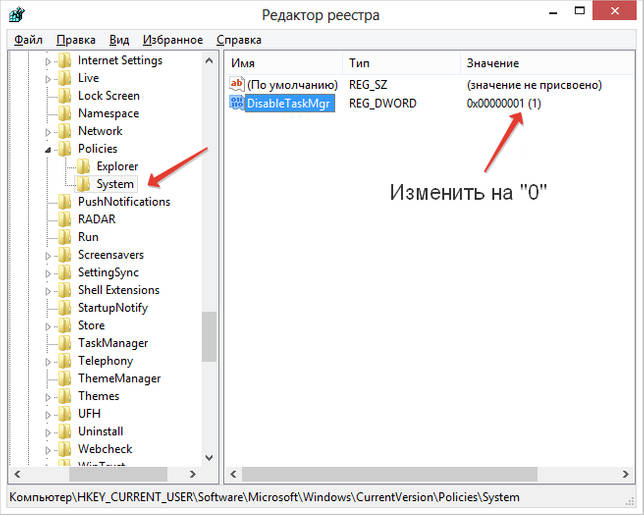The height and width of the screenshot is (515, 644).
Task: Expand the Shell Extensions key
Action: pyautogui.click(x=48, y=291)
